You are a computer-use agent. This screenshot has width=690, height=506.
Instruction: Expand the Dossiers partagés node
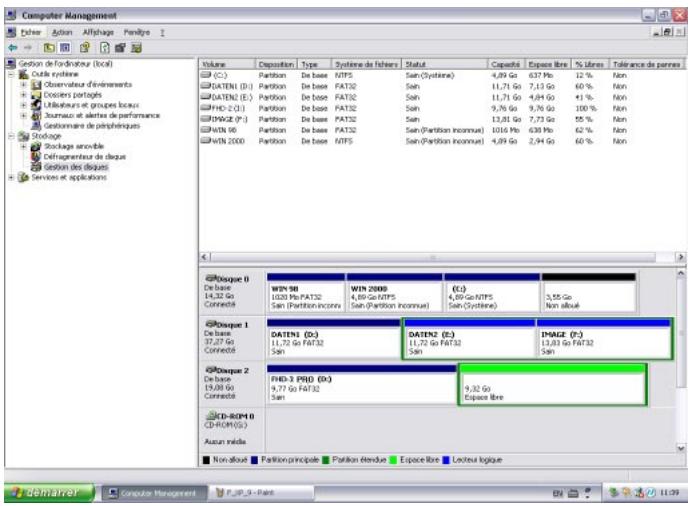click(x=24, y=95)
